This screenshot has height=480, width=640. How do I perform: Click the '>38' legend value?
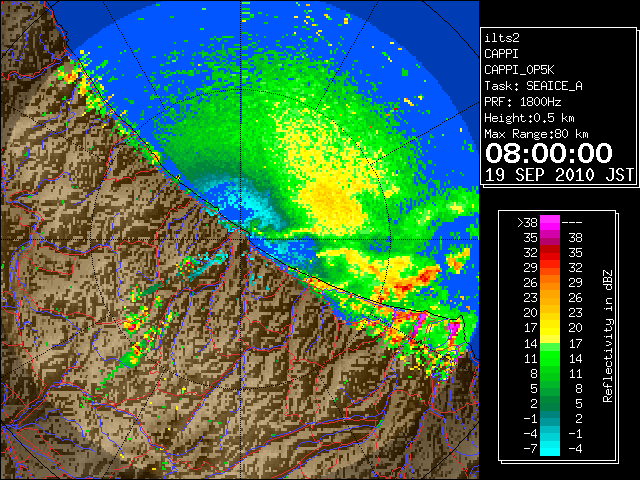coord(527,222)
